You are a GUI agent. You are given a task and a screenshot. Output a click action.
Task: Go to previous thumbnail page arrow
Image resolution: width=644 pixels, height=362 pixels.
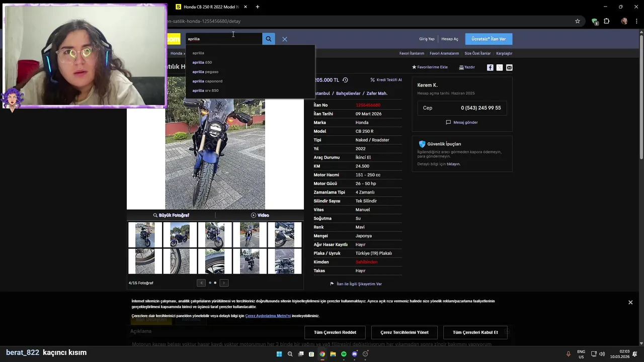[201, 283]
